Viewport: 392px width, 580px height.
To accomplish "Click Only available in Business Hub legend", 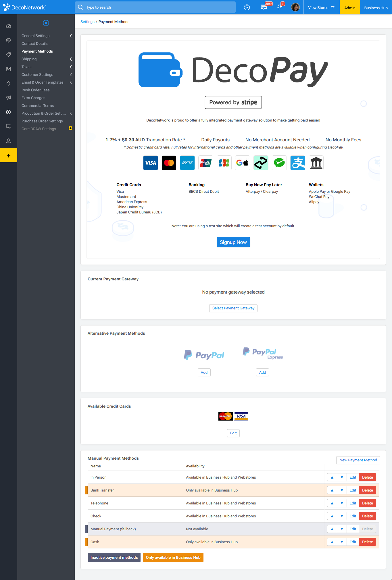I will [x=173, y=557].
